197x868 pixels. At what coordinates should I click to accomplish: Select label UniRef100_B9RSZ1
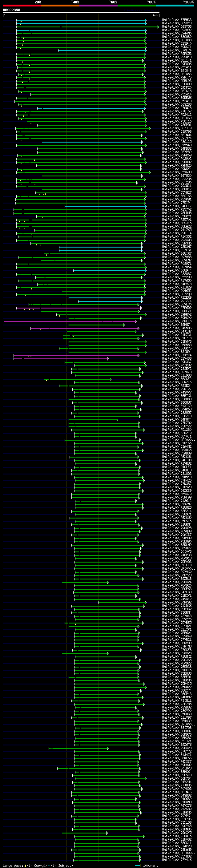click(x=177, y=47)
